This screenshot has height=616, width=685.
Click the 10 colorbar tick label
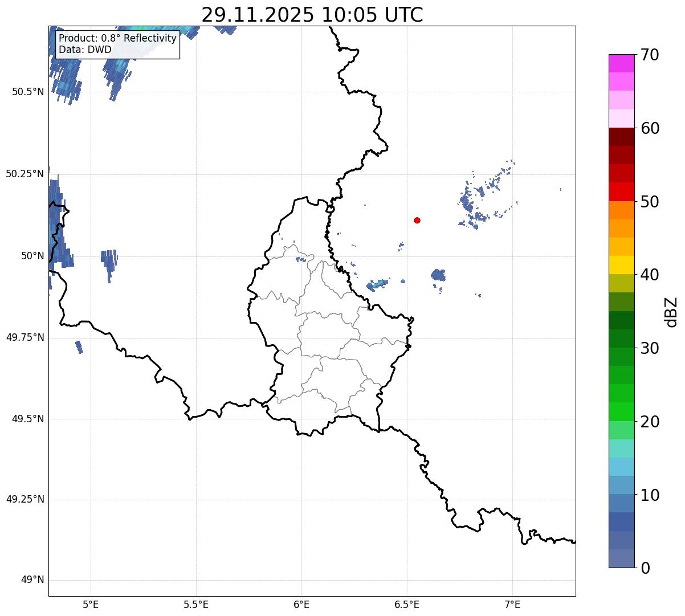[x=649, y=495]
